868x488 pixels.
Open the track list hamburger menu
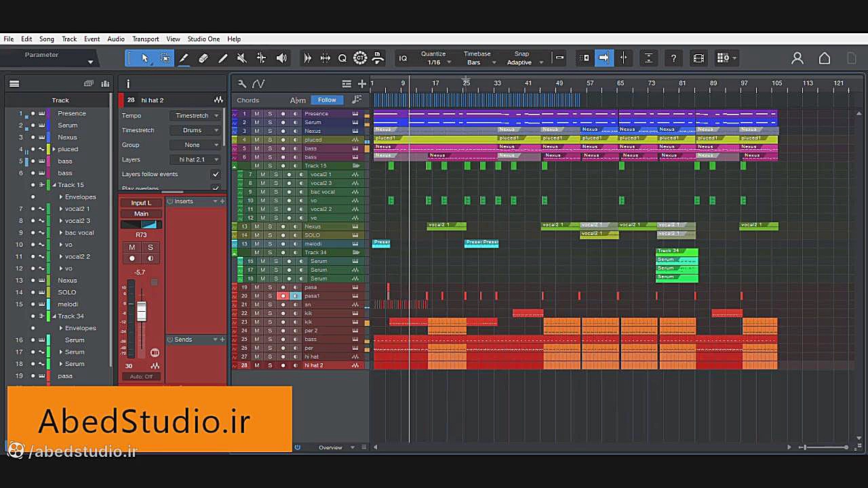pos(14,83)
